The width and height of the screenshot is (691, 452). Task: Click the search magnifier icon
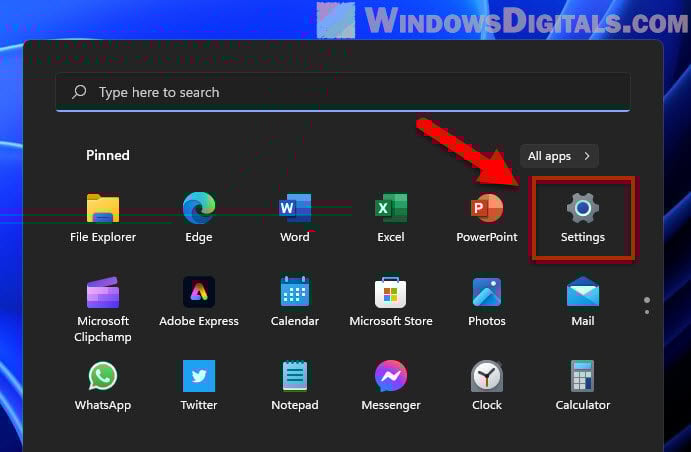click(x=79, y=92)
